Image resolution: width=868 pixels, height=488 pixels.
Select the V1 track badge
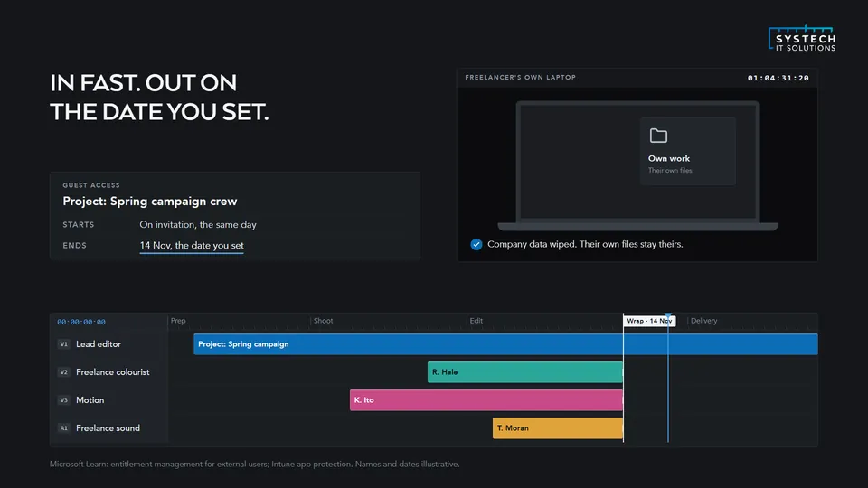pyautogui.click(x=63, y=344)
